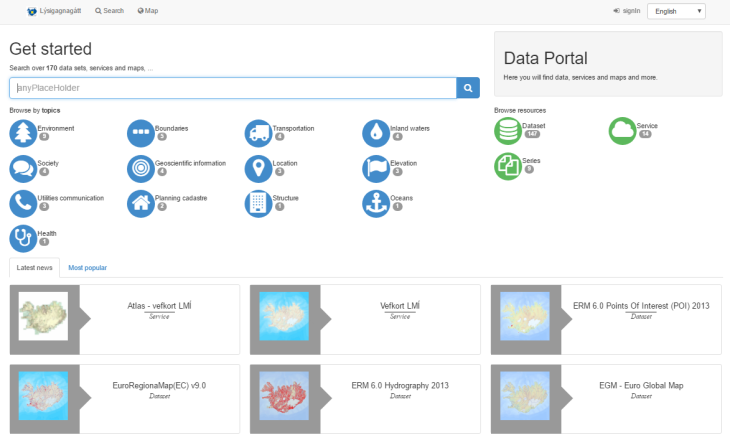Open the Location pin topic icon

tap(259, 168)
